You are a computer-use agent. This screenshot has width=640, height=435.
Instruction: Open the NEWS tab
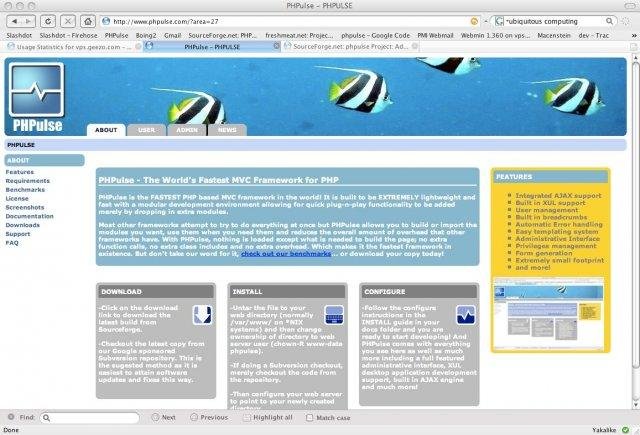click(227, 130)
